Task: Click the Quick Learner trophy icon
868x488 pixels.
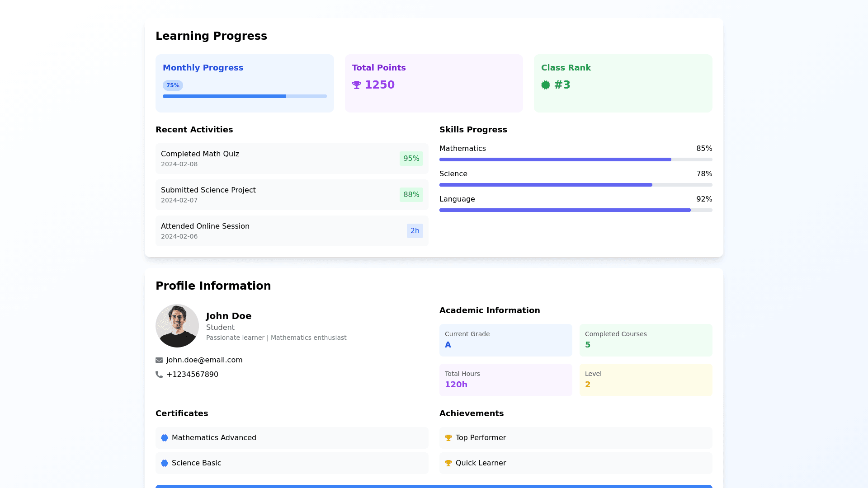Action: pos(448,463)
